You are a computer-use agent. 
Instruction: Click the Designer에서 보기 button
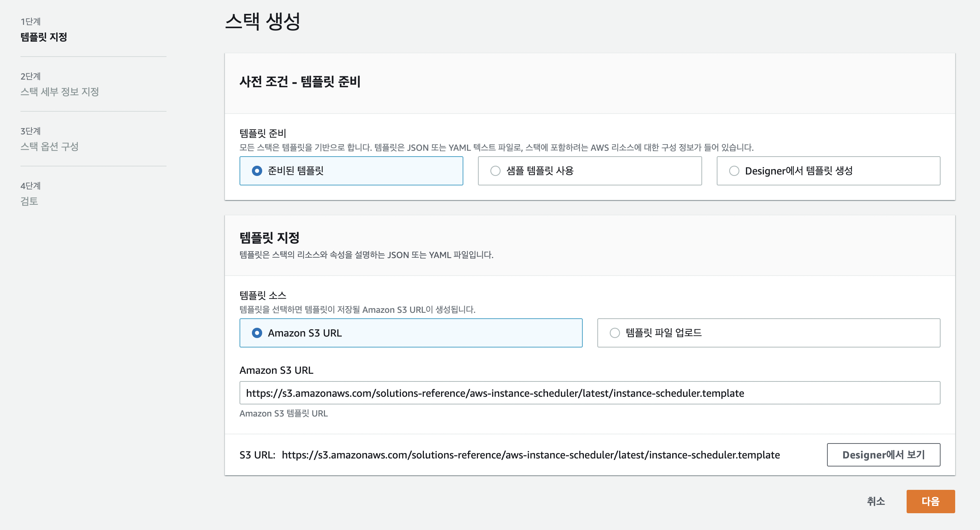pyautogui.click(x=883, y=454)
